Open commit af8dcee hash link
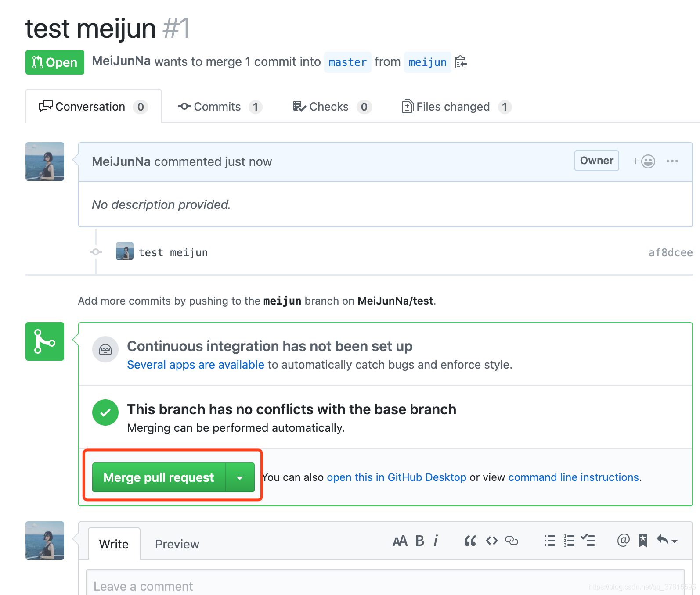The image size is (700, 595). pos(671,252)
